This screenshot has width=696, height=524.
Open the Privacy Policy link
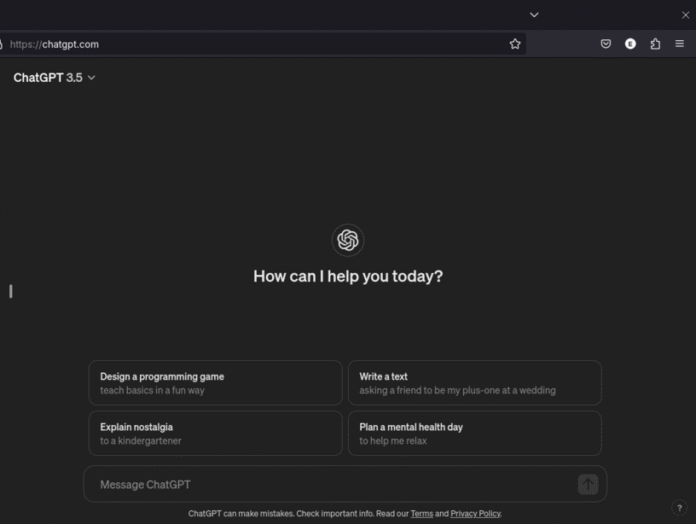475,514
